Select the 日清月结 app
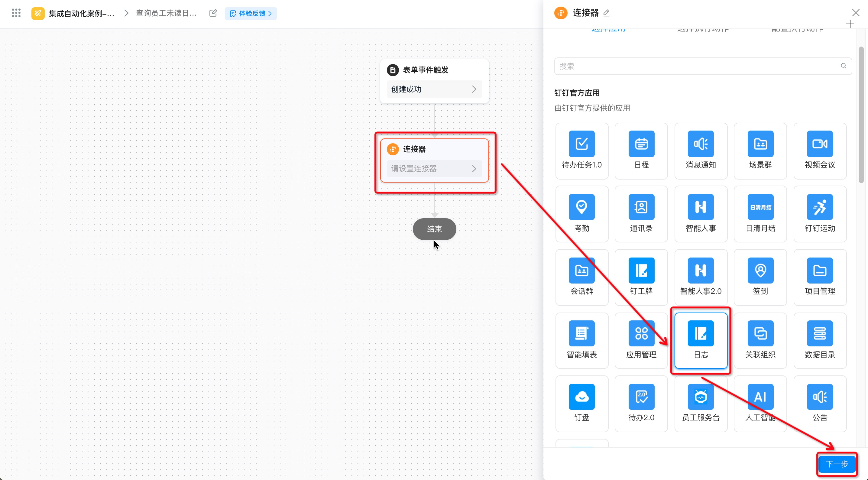868x480 pixels. tap(760, 214)
